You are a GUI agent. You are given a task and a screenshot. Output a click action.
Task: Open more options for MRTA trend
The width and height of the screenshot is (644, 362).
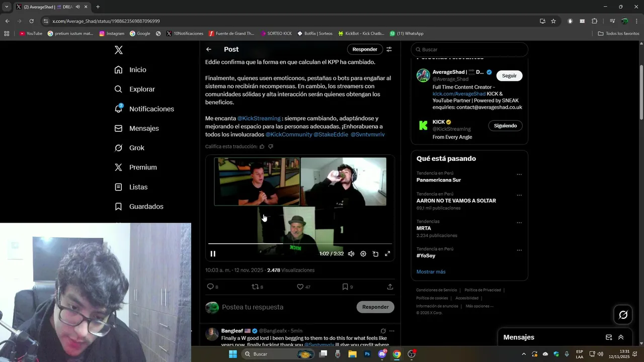point(519,223)
